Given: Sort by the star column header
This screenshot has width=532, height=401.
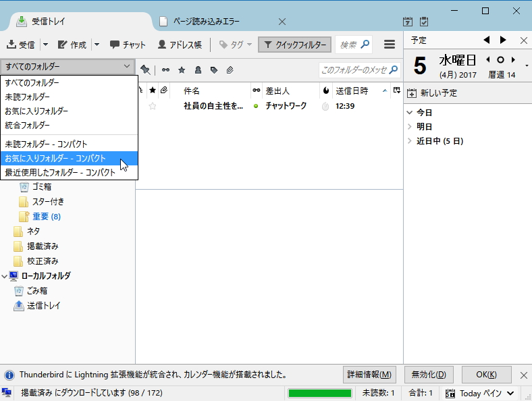Looking at the screenshot, I should [x=153, y=90].
